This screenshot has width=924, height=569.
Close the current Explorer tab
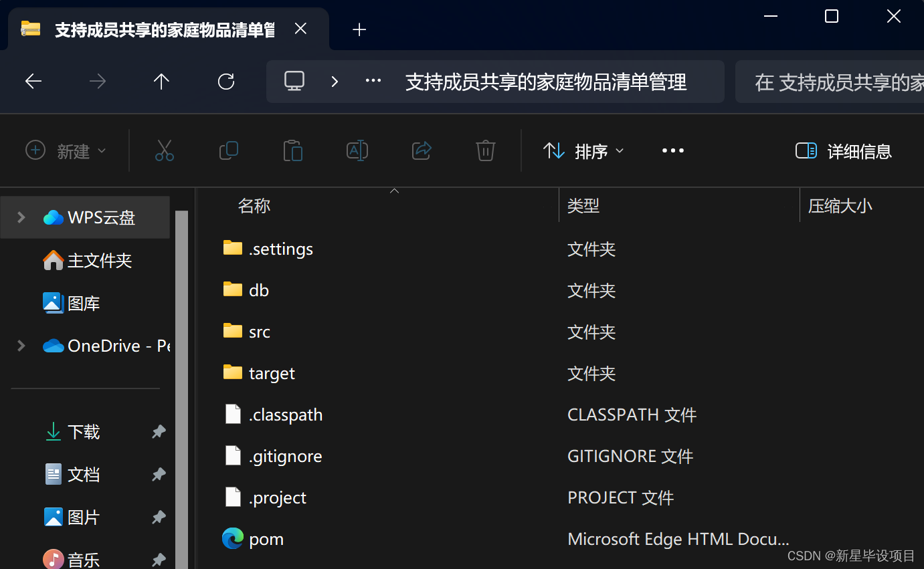coord(301,29)
